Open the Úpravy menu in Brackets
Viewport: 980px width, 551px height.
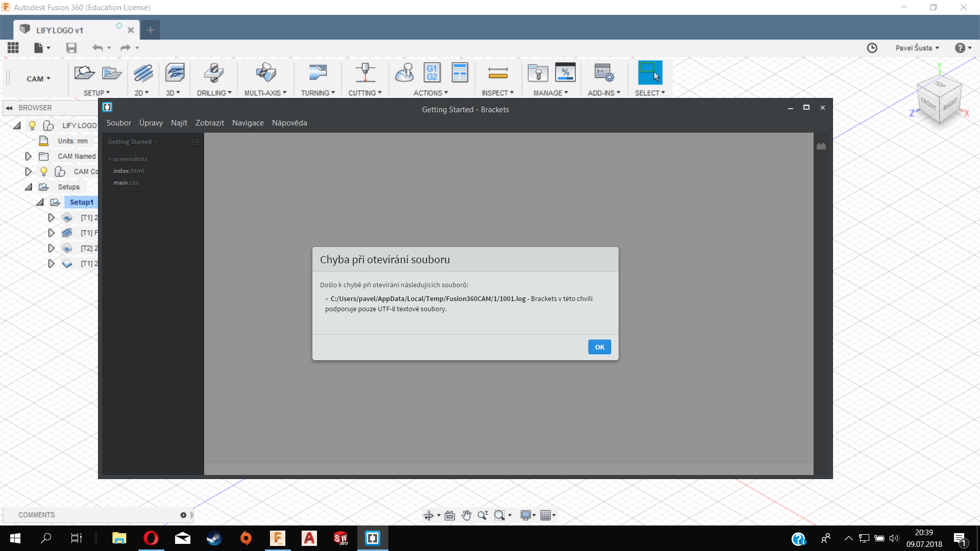pyautogui.click(x=151, y=123)
